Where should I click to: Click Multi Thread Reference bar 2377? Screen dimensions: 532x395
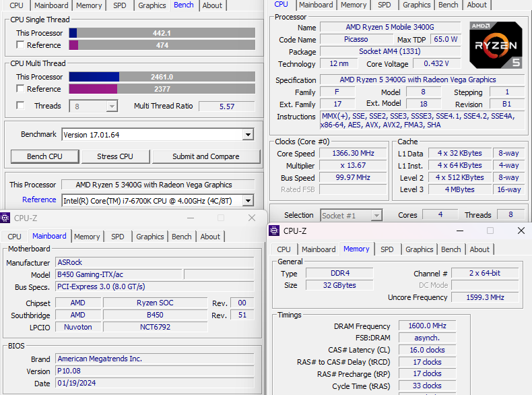click(162, 89)
